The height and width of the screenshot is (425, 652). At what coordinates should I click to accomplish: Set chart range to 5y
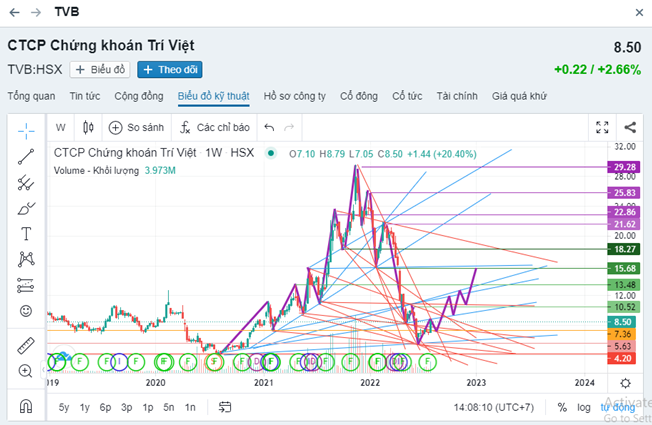coord(64,407)
